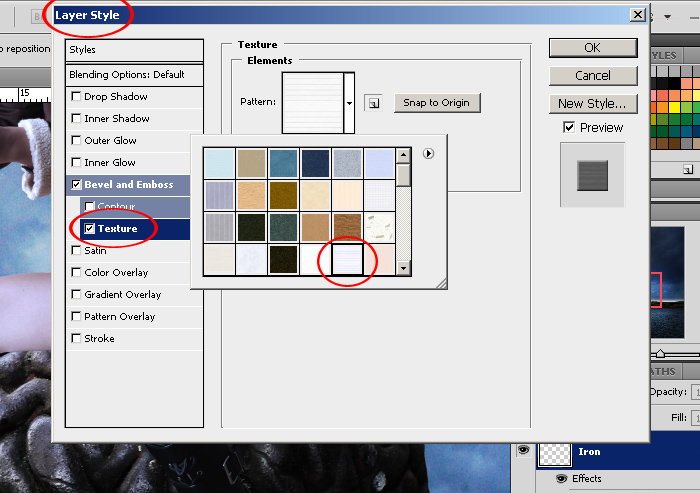
Task: Open the pattern picker flyout menu arrow
Action: [428, 153]
